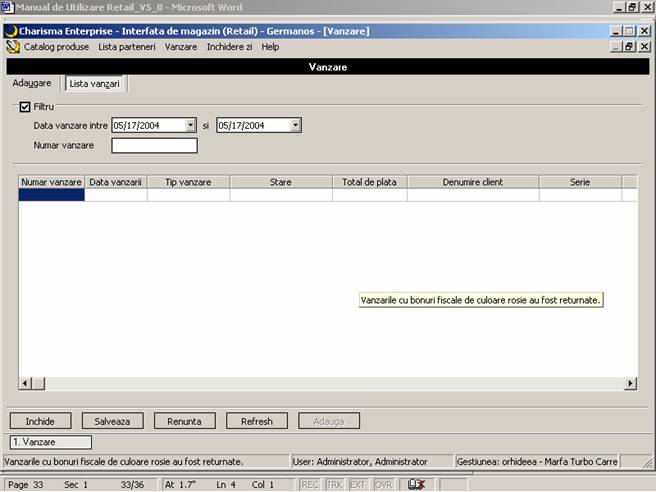Open the Vanzare menu

(181, 47)
